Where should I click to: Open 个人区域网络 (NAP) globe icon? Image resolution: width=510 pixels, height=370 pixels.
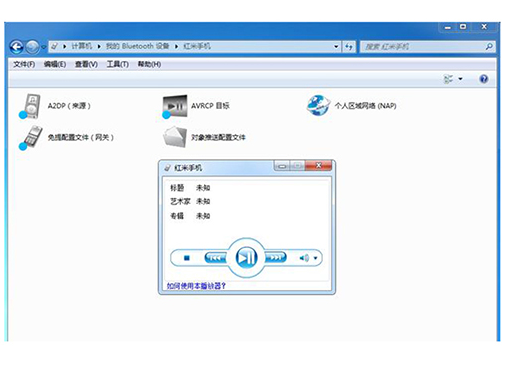tap(318, 106)
